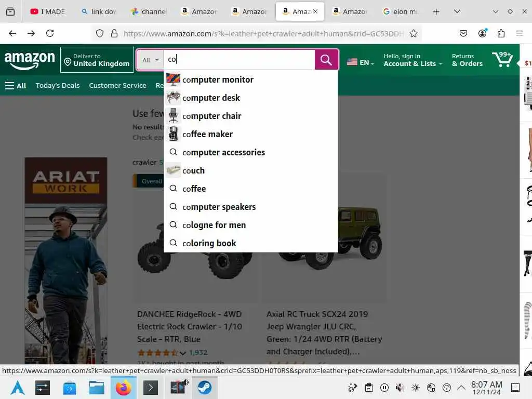Select the computer monitor suggestion
Viewport: 532px width, 399px height.
[251, 79]
